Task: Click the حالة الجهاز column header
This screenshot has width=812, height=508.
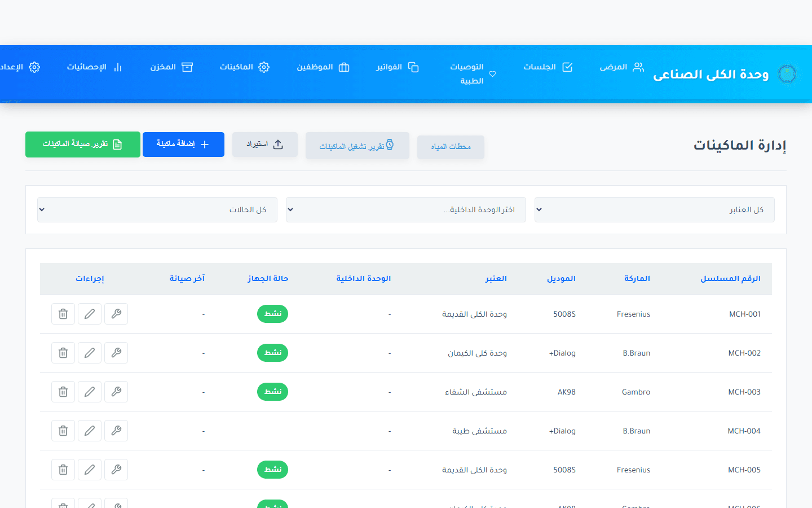Action: pyautogui.click(x=268, y=279)
